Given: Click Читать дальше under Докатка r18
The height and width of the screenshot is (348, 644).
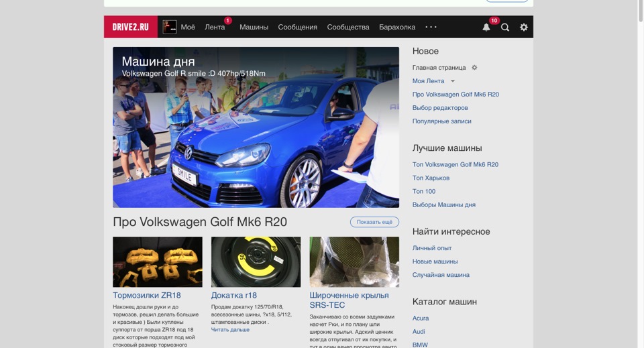Looking at the screenshot, I should click(230, 329).
